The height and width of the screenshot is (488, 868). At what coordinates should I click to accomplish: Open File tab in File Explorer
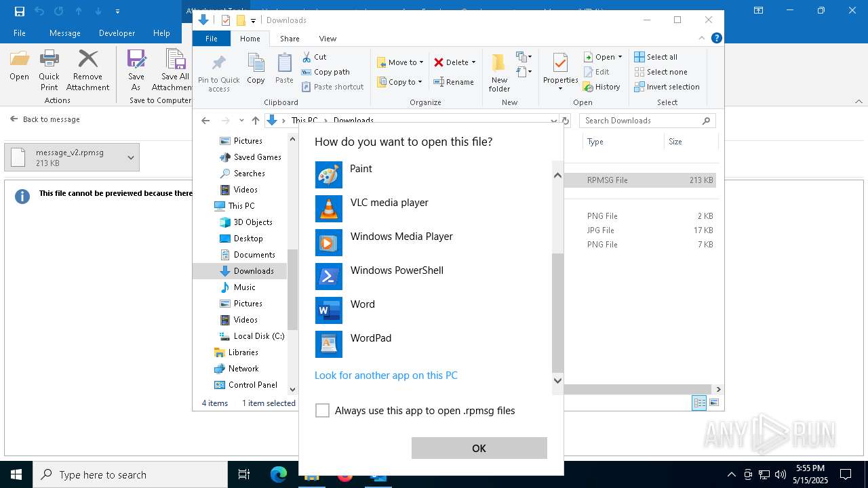click(212, 39)
